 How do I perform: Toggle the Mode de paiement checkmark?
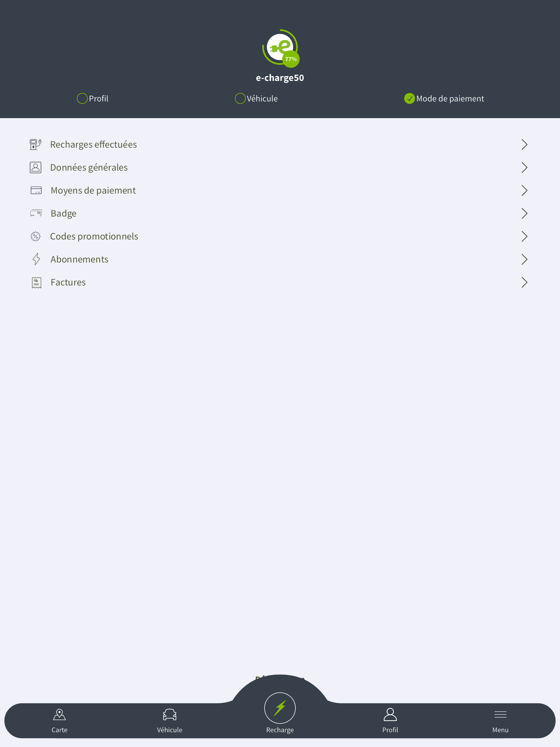coord(409,99)
